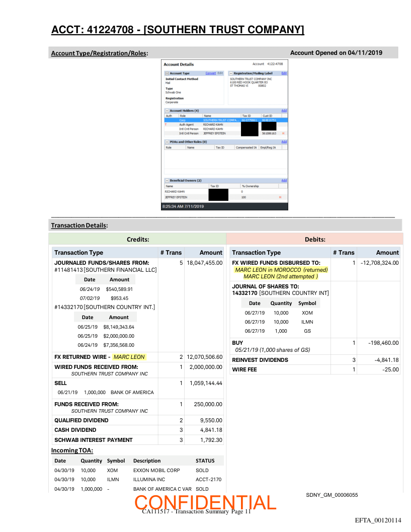
Task: Click Add link in Beneficial Owners header
Action: tap(284, 180)
